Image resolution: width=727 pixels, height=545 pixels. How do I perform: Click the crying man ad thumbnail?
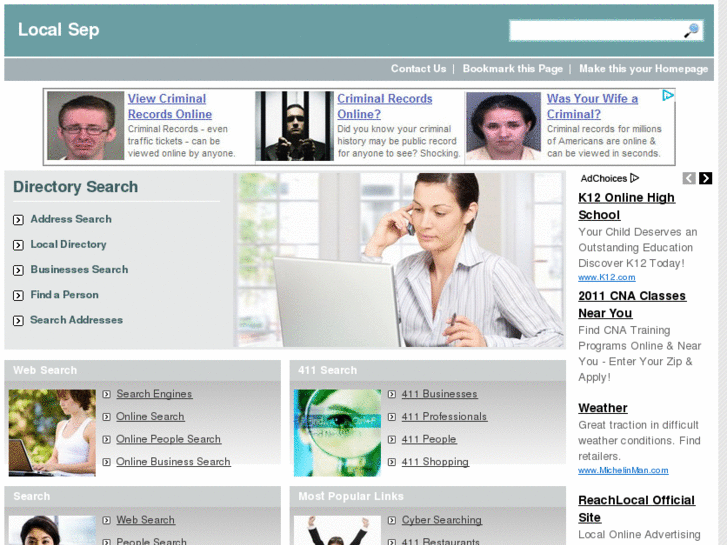(x=86, y=126)
